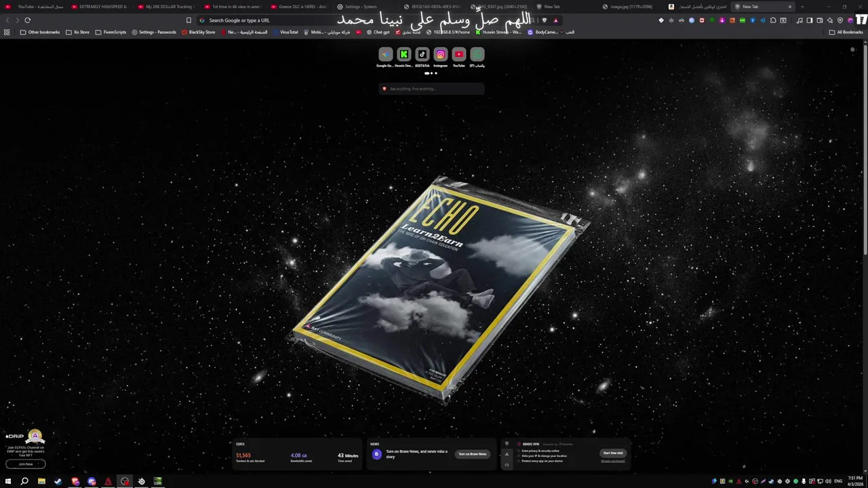The width and height of the screenshot is (868, 488).
Task: Select the Rewards triangle in widget sidebar
Action: coord(507,454)
